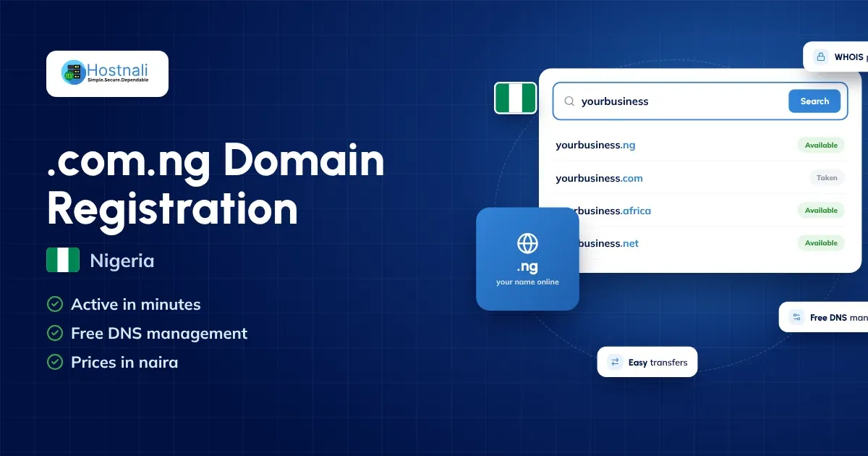Click the checkmark beside Active in minutes

pyautogui.click(x=54, y=304)
